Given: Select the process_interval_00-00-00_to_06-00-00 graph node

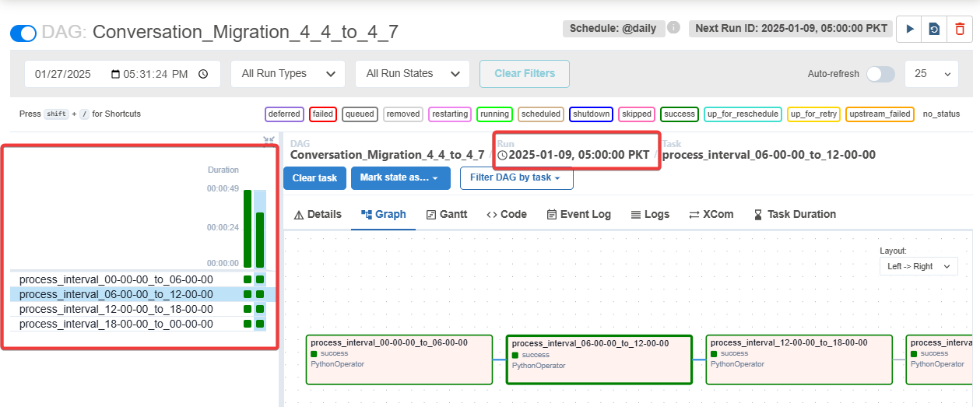Looking at the screenshot, I should click(x=399, y=360).
